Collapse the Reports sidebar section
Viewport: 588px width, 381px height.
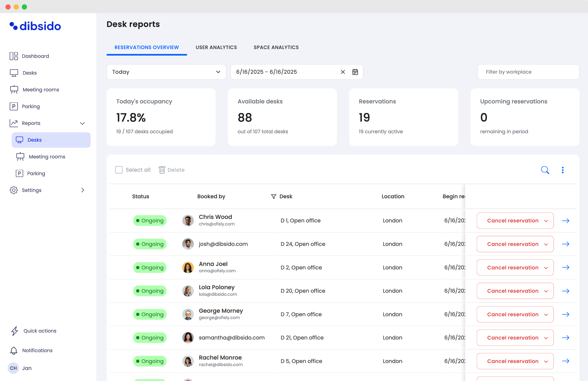tap(82, 123)
